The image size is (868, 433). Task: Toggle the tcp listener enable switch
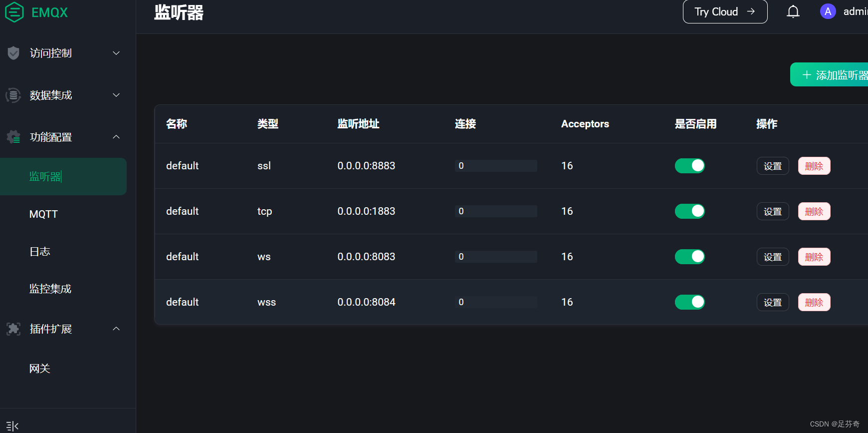(690, 211)
